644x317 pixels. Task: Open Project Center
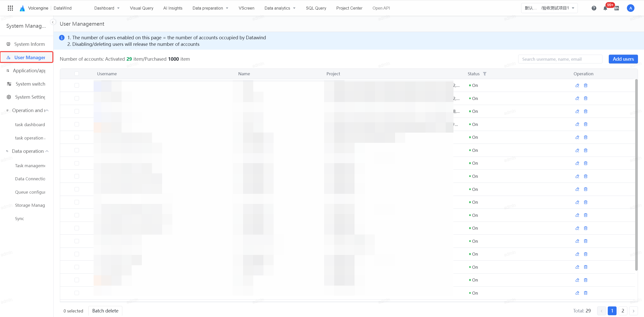(x=349, y=8)
